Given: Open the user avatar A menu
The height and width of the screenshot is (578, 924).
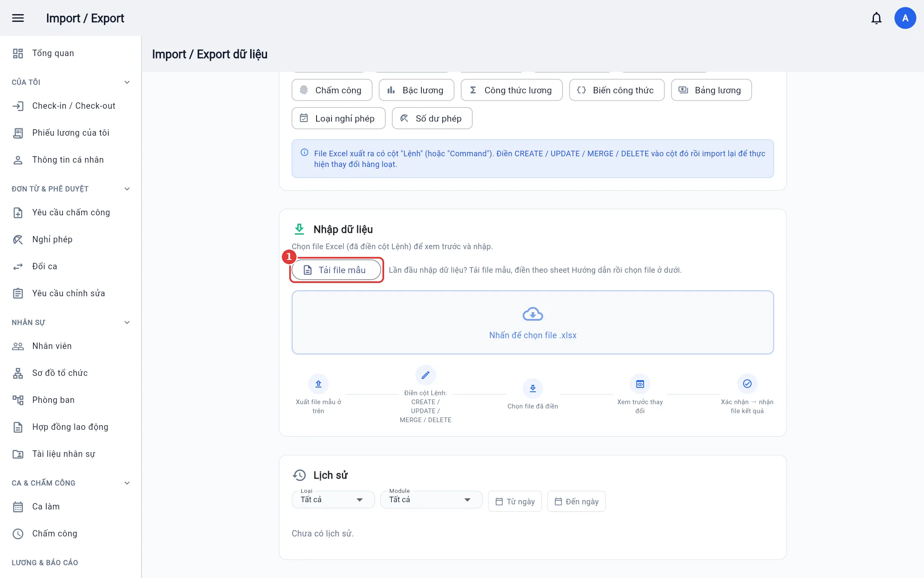Looking at the screenshot, I should pos(905,18).
